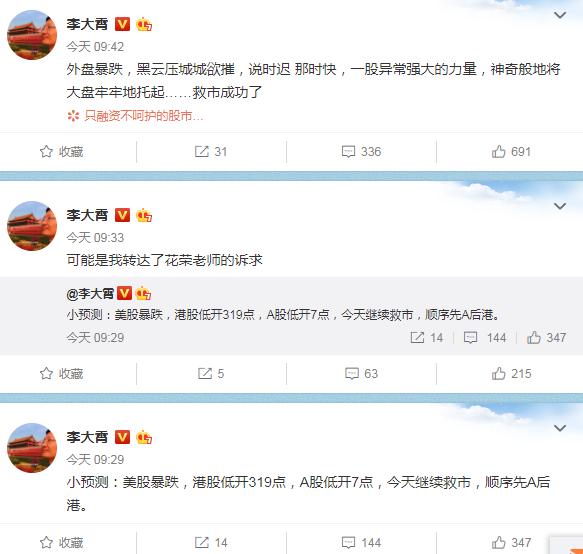Open 李大霄's avatar on the top post

click(x=32, y=35)
